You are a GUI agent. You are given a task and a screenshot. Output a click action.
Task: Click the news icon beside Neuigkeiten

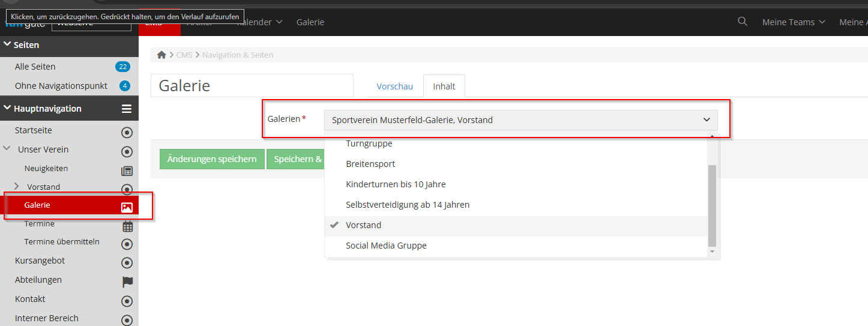pos(127,171)
